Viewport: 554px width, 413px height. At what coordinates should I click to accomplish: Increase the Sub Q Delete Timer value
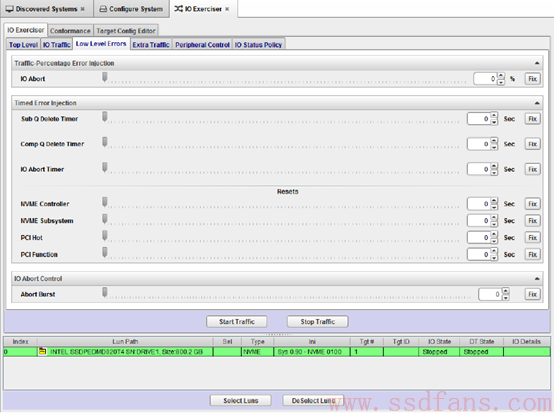(x=494, y=116)
